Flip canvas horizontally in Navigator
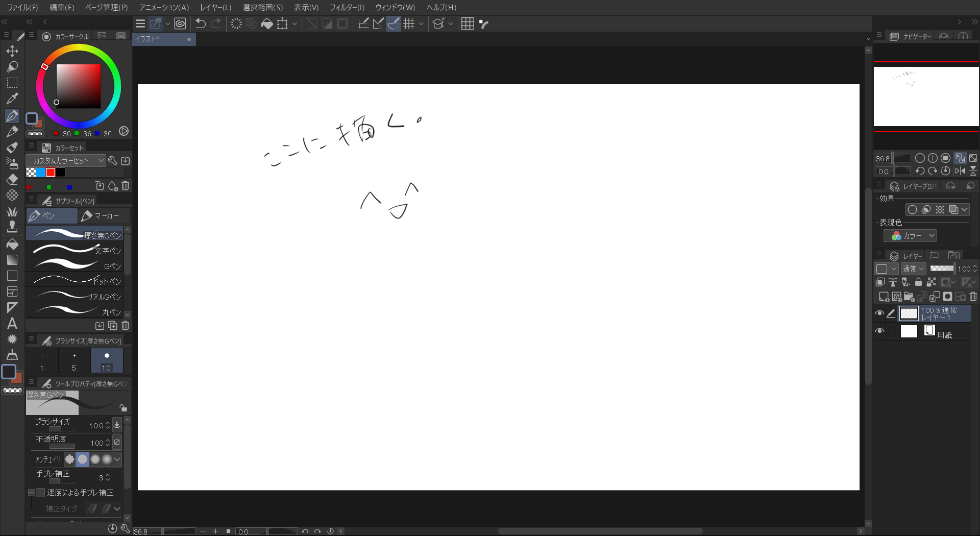Image resolution: width=980 pixels, height=536 pixels. pos(960,171)
